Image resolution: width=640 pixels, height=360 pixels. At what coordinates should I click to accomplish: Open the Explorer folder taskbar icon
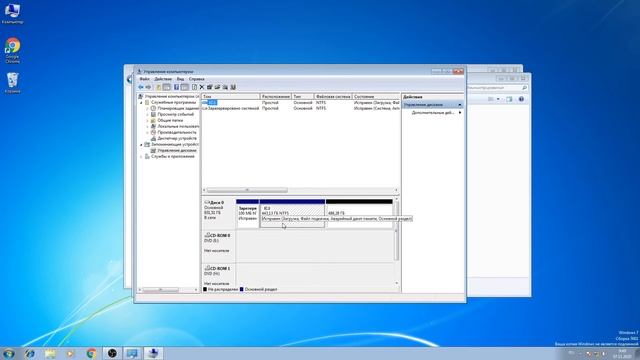pyautogui.click(x=50, y=353)
